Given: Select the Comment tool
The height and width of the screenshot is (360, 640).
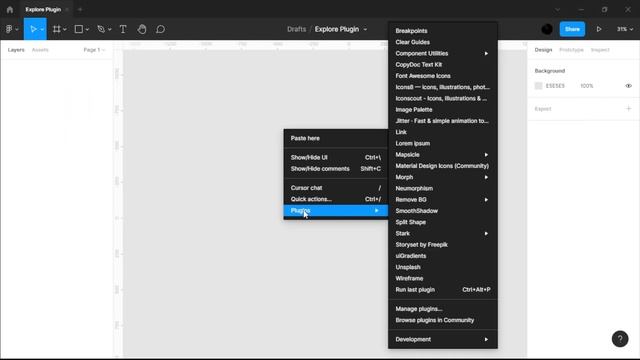Looking at the screenshot, I should pyautogui.click(x=160, y=29).
